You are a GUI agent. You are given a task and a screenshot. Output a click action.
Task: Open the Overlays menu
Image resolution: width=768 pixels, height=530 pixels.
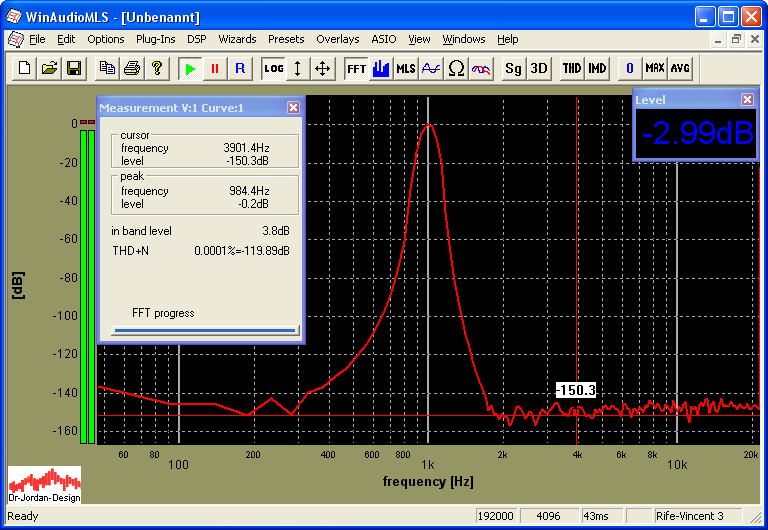pos(337,39)
